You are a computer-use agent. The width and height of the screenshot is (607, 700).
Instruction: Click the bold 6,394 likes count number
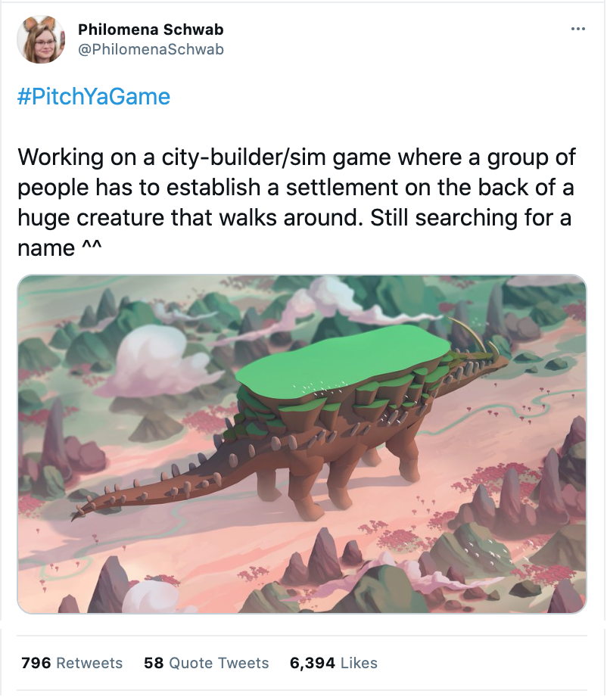(313, 663)
